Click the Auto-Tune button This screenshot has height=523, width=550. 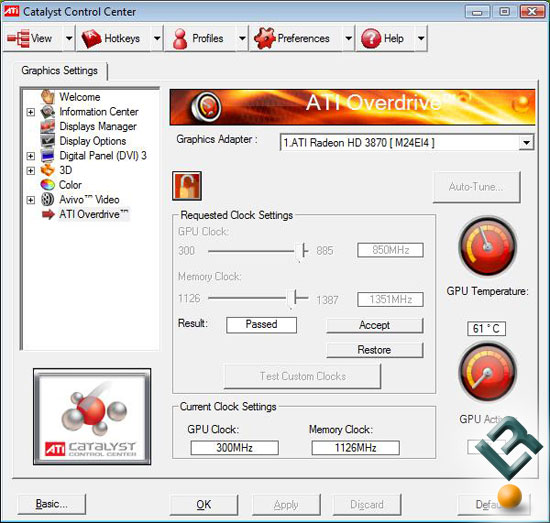[476, 187]
